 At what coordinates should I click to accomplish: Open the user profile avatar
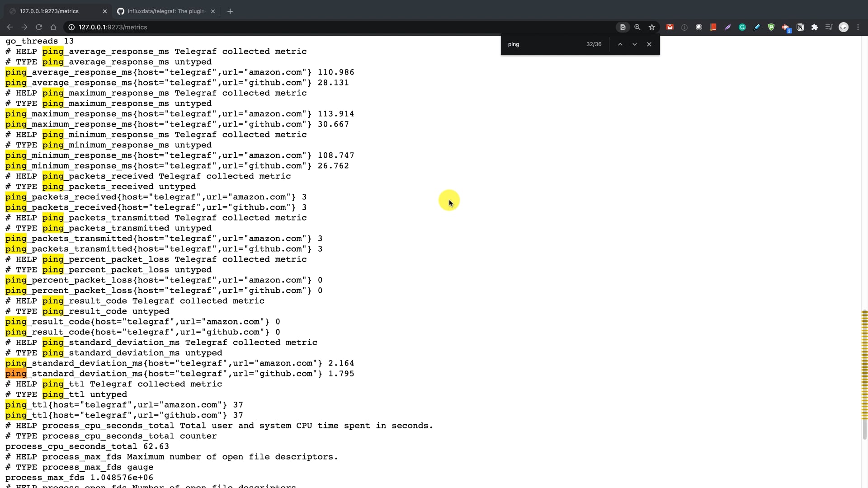point(844,27)
